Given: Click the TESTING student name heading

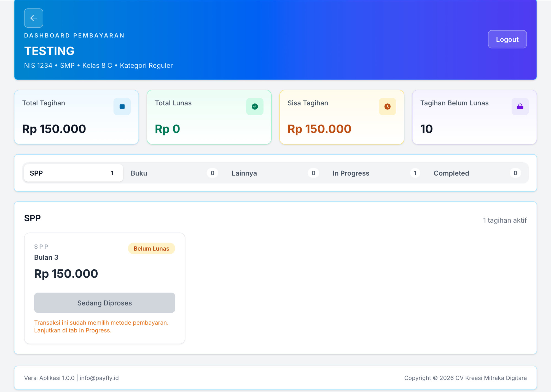Looking at the screenshot, I should [x=49, y=51].
